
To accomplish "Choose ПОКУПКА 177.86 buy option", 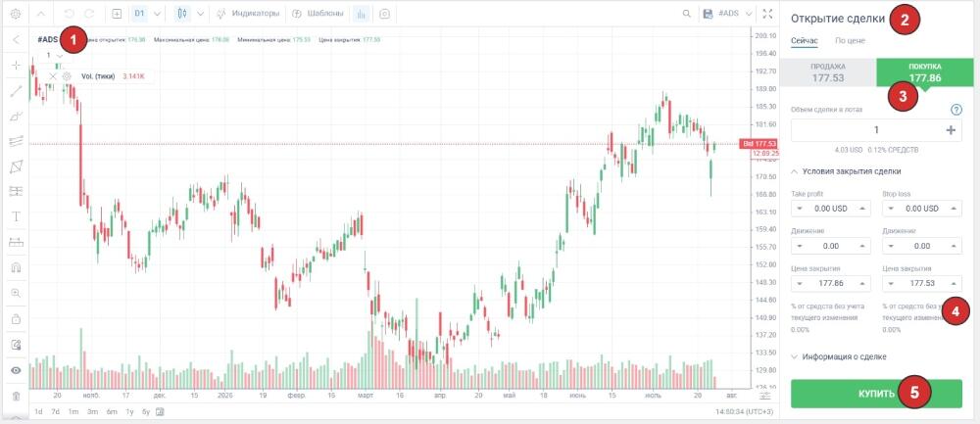I will pos(925,72).
